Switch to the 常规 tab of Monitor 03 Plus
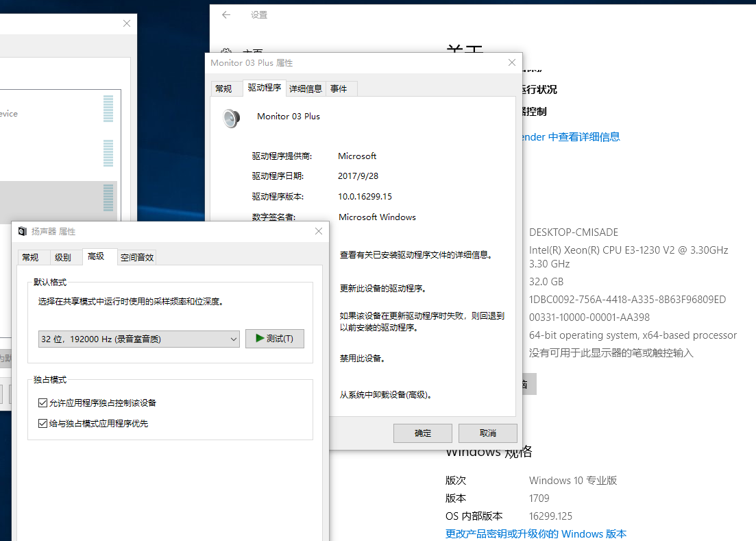Image resolution: width=756 pixels, height=541 pixels. pyautogui.click(x=226, y=88)
